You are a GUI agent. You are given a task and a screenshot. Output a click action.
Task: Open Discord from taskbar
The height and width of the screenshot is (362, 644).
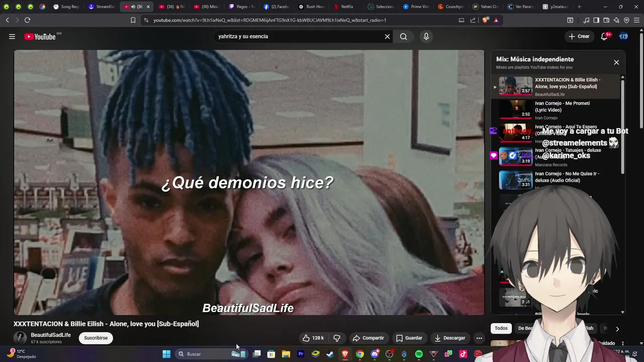374,354
